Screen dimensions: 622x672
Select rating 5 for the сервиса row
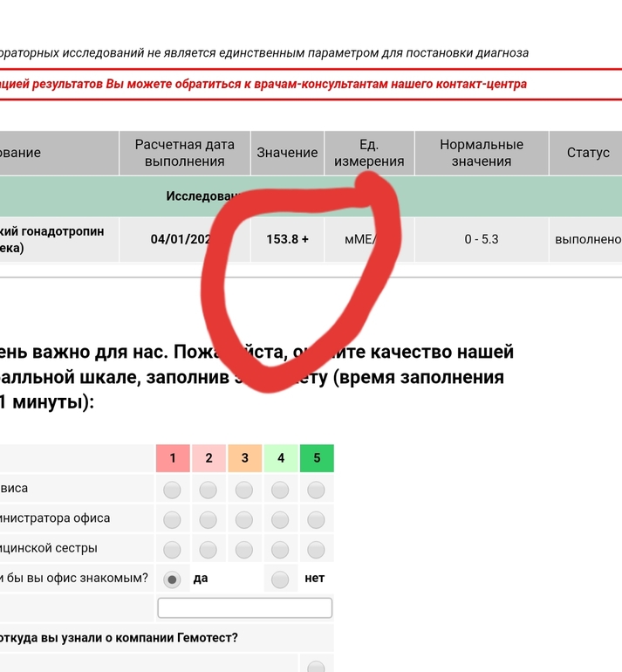pos(316,490)
